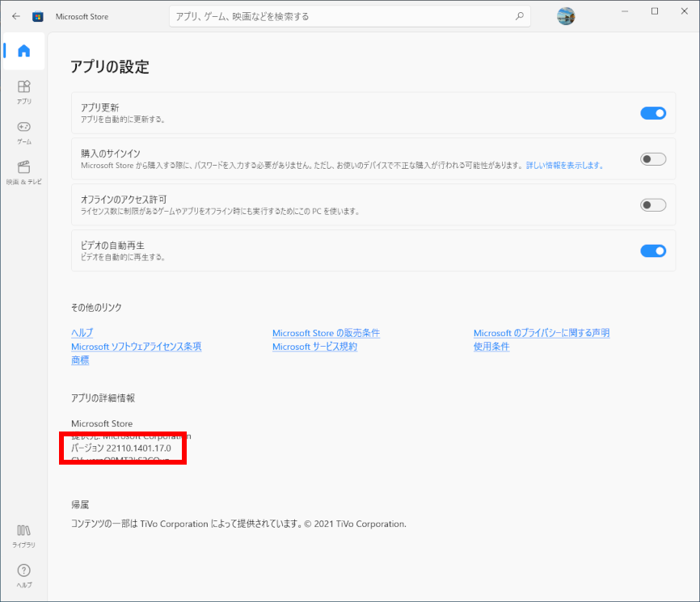Open the ゲーム (Games) sidebar section
Screen dimensions: 700x602
tap(23, 132)
